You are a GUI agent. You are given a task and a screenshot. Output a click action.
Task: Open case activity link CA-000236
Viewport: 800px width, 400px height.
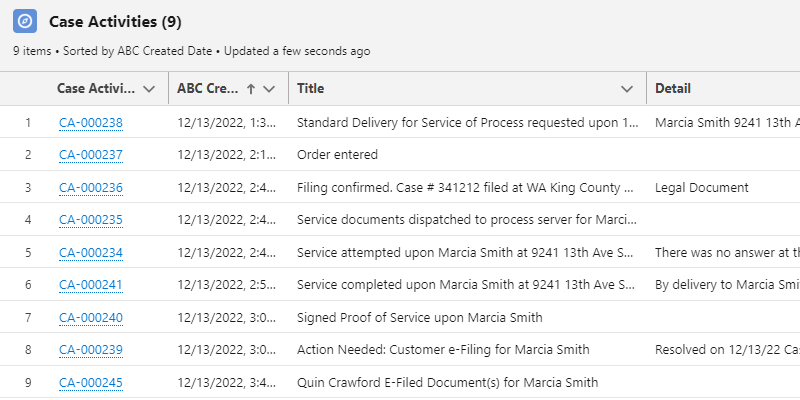[91, 188]
